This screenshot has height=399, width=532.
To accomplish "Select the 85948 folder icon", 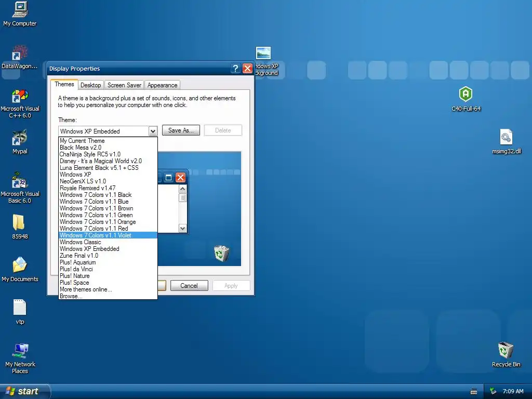I will [x=20, y=227].
